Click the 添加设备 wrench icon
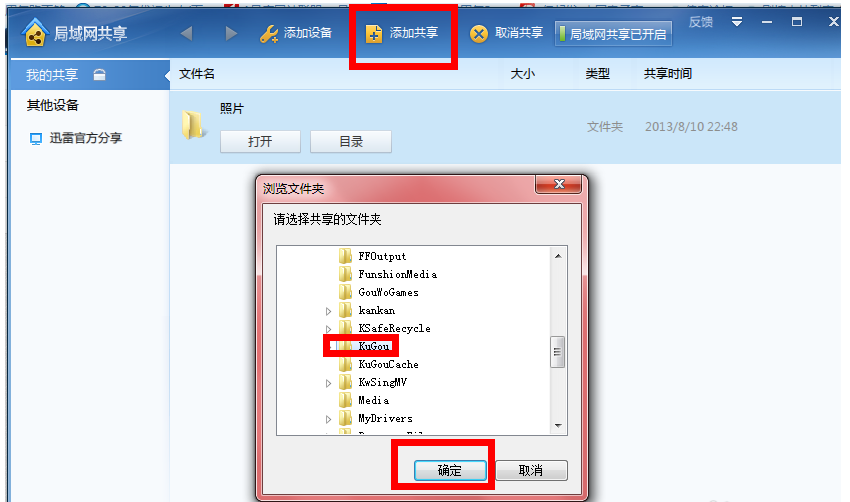This screenshot has height=502, width=850. (268, 34)
